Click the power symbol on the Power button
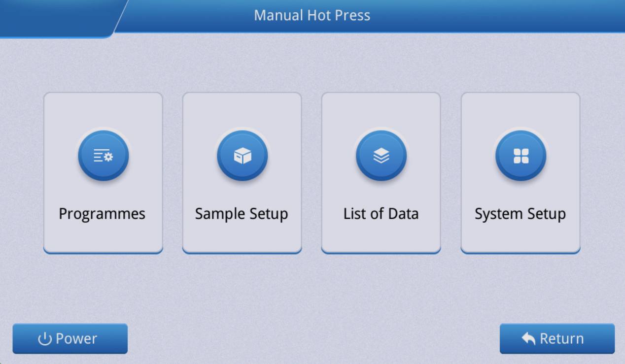This screenshot has width=625, height=364. (45, 339)
